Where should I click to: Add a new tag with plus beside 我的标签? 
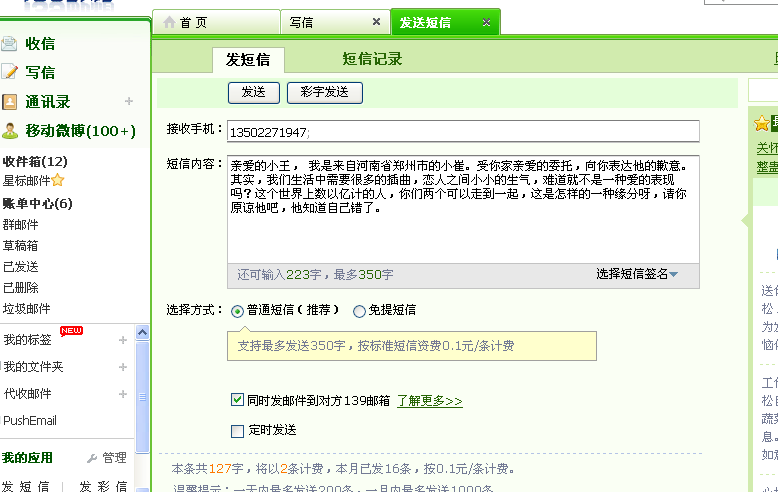coord(123,340)
